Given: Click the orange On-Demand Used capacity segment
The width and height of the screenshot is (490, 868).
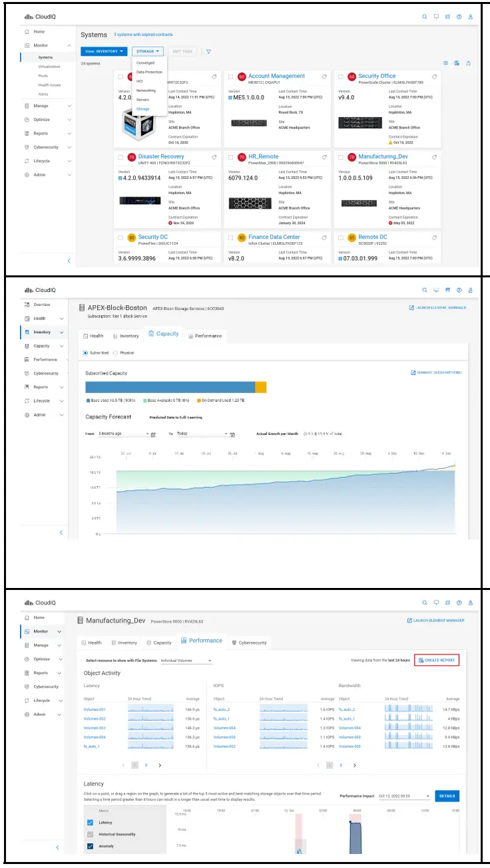Looking at the screenshot, I should pyautogui.click(x=261, y=387).
